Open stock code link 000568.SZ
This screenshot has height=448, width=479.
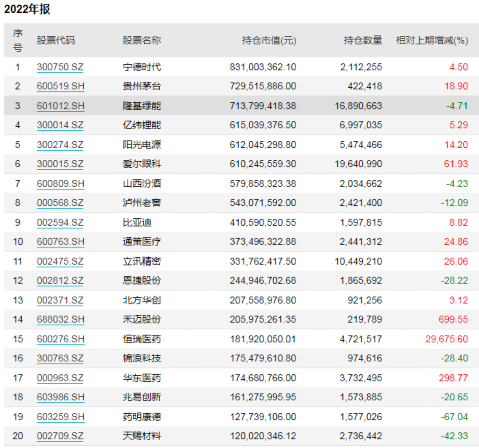click(60, 203)
